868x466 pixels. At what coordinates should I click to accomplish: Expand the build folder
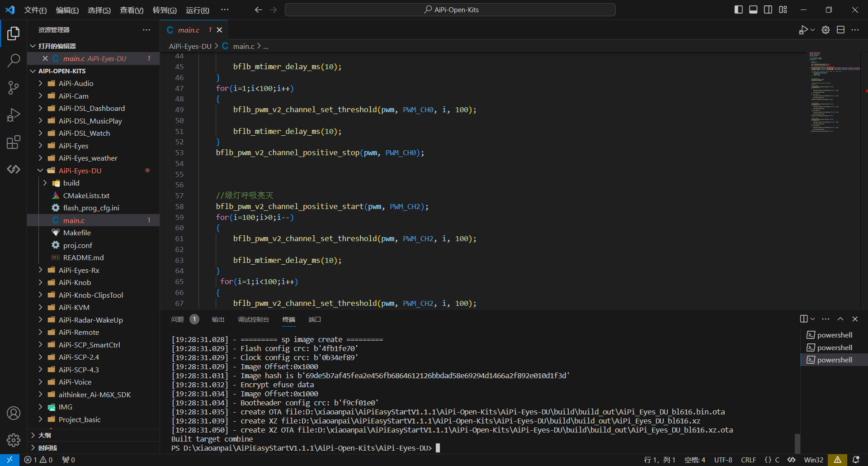pos(94,183)
